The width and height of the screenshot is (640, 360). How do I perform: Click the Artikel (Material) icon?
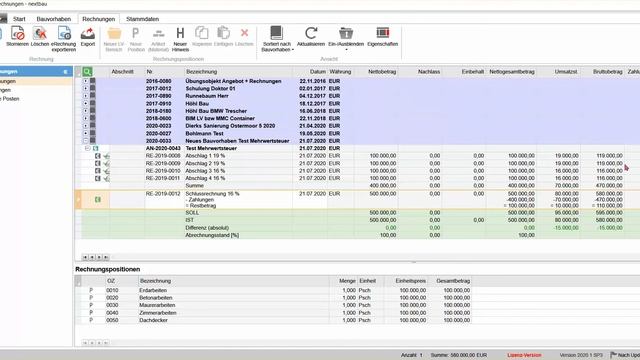158,33
